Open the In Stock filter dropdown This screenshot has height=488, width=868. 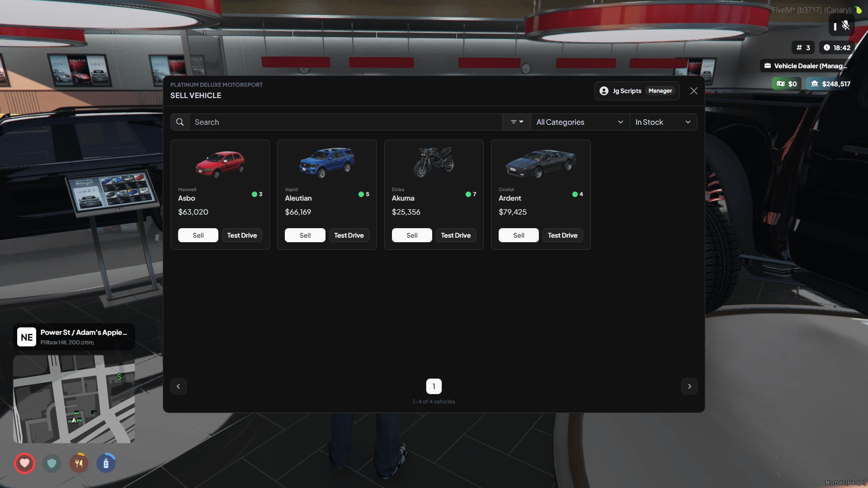tap(663, 122)
